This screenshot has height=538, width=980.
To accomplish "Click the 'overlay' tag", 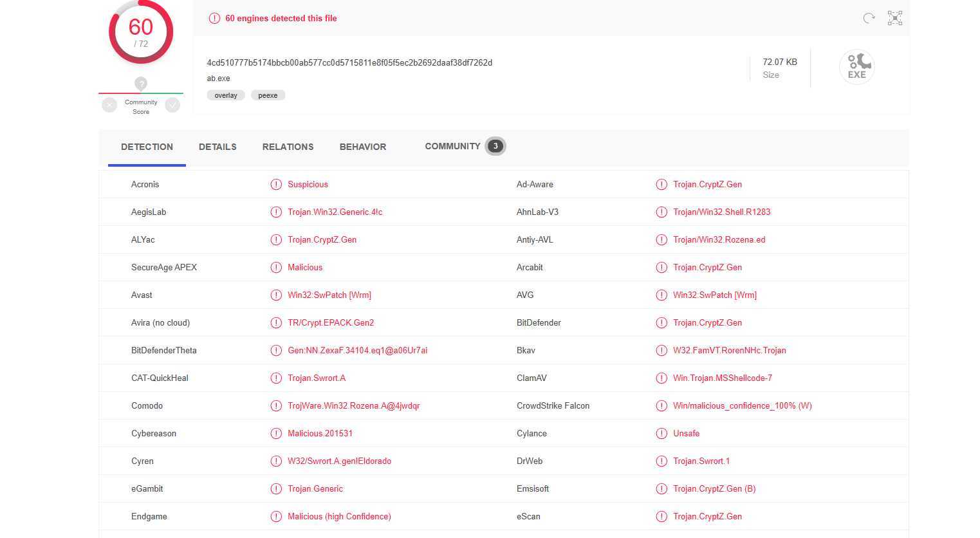I will click(226, 95).
